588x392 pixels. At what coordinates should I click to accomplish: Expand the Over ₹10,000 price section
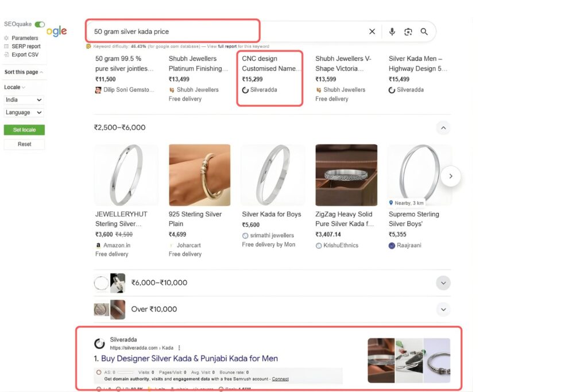[x=443, y=309]
